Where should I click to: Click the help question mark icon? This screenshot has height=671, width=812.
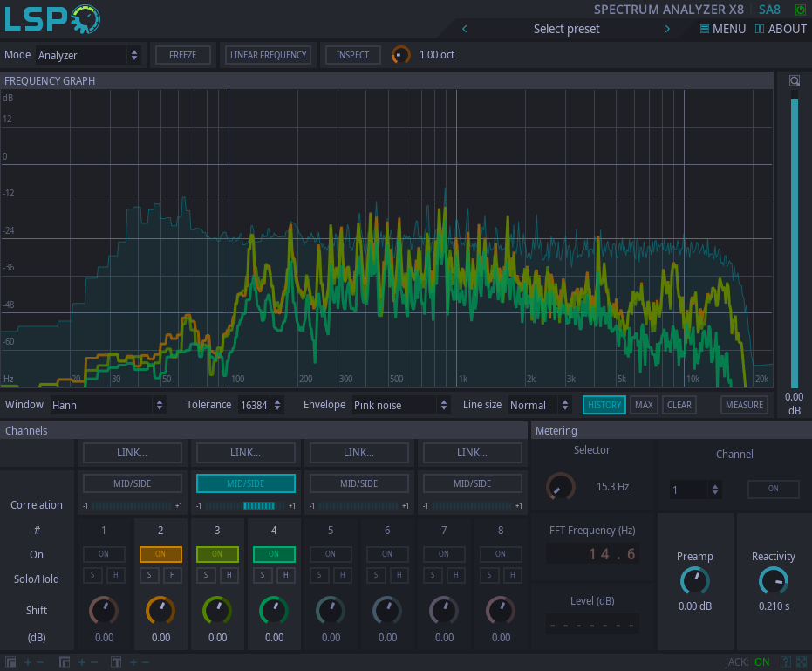tap(786, 662)
